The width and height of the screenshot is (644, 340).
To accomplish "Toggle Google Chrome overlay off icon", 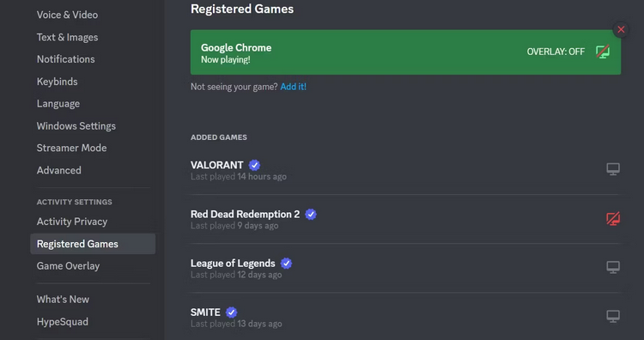I will click(x=603, y=52).
